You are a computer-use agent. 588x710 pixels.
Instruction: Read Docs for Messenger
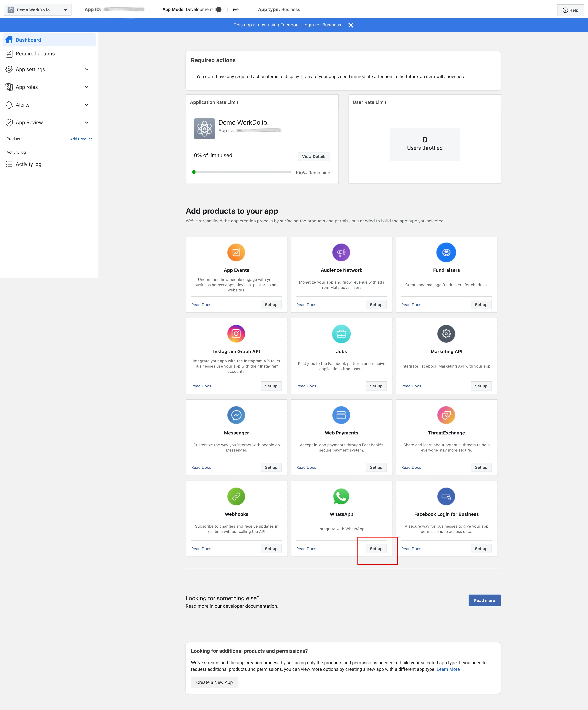tap(201, 467)
